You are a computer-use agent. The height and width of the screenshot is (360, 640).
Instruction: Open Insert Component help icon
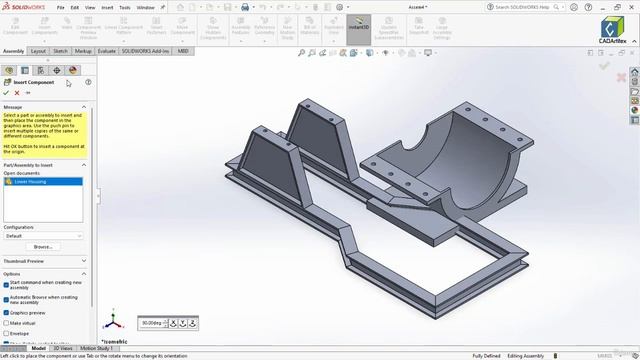tap(88, 82)
